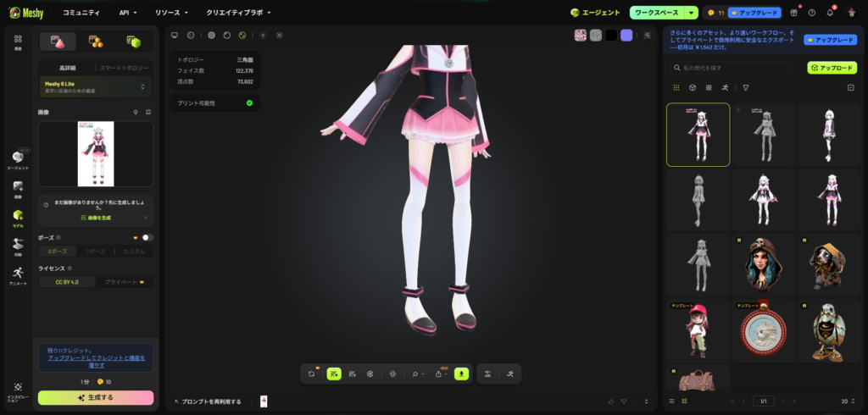Switch to the 高詳細 tab
The width and height of the screenshot is (868, 415).
click(67, 68)
